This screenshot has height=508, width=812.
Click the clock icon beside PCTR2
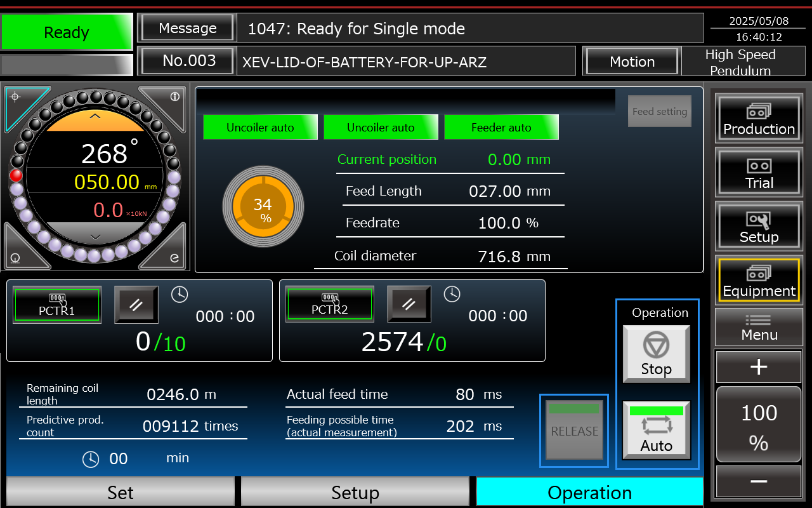tap(452, 294)
